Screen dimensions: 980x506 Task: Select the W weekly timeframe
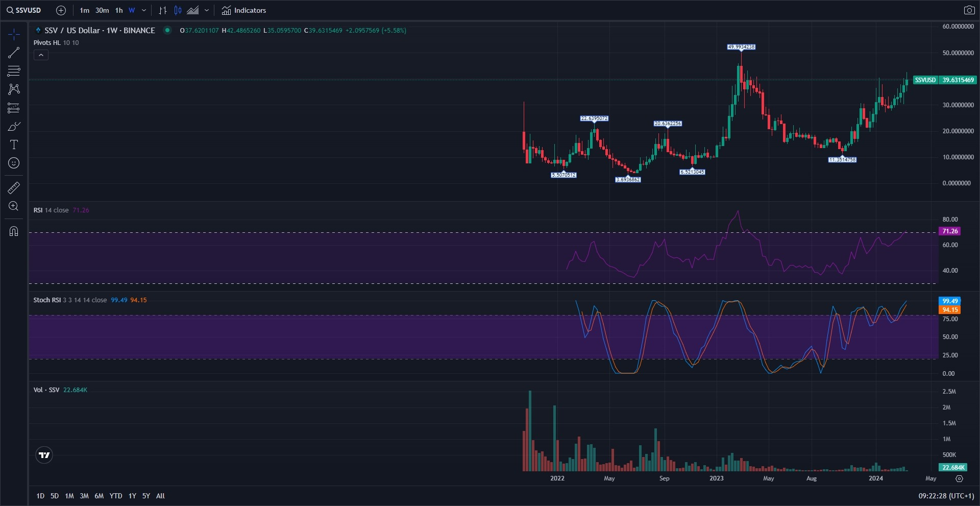pos(132,10)
